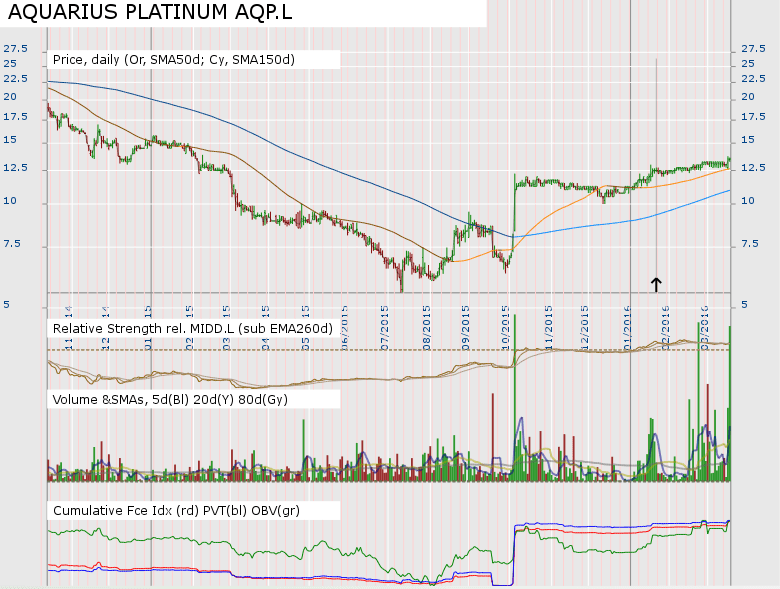Click the 10/2015 date label
This screenshot has width=780, height=589.
pos(506,322)
